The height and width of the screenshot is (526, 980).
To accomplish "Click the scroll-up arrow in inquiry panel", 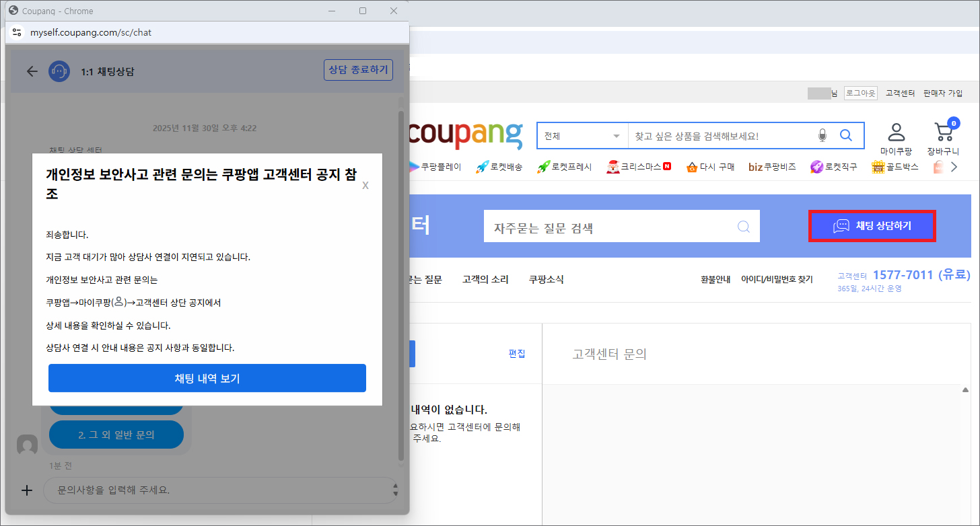I will 965,390.
